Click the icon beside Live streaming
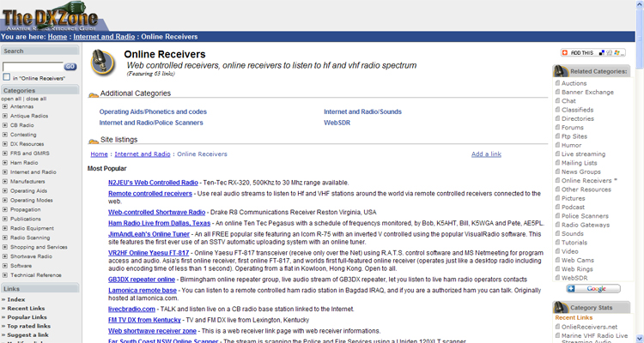Screen dimensions: 644x343 click(x=556, y=153)
